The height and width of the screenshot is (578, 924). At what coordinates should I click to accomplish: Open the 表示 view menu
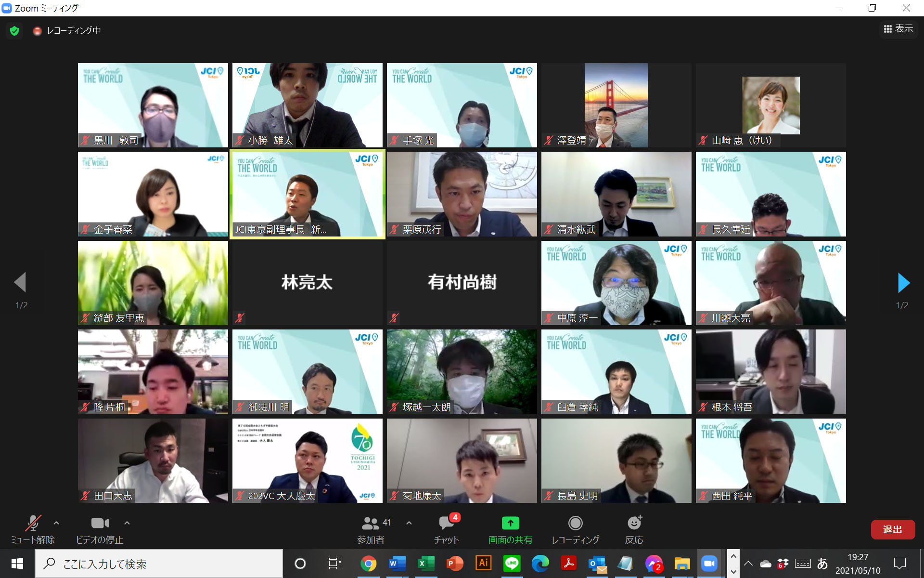coord(898,29)
